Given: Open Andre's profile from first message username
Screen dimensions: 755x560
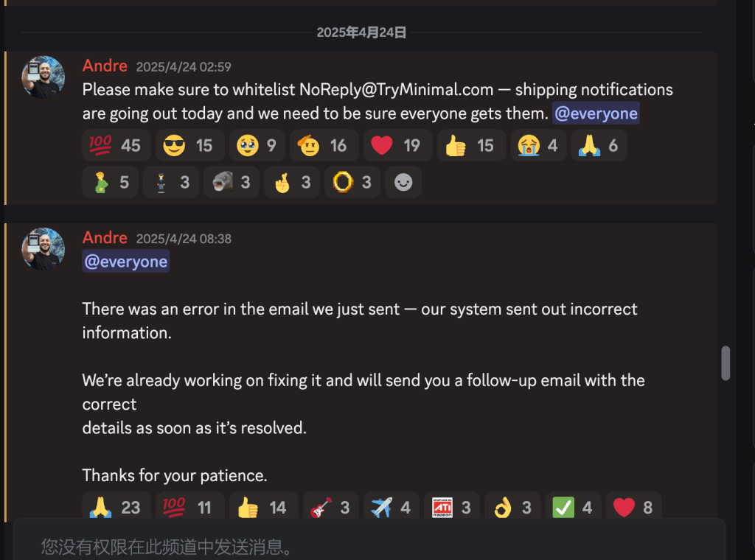Looking at the screenshot, I should click(x=105, y=66).
